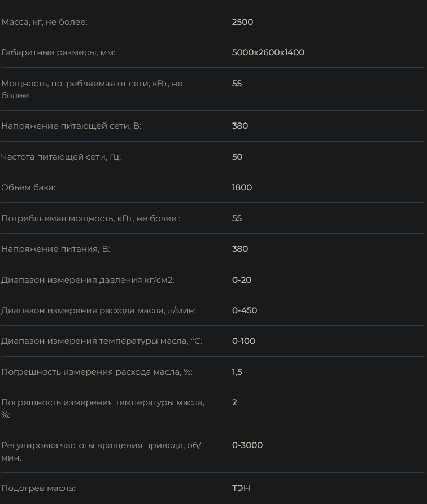Screen dimensions: 427x504
Task: Select the drive speed value 0-3000
Action: click(x=247, y=445)
